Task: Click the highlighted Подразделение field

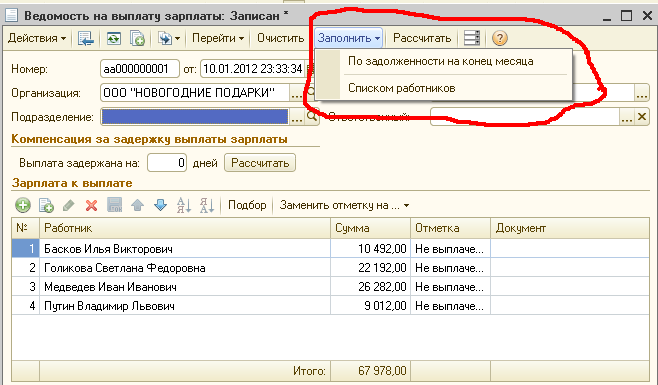Action: [195, 117]
